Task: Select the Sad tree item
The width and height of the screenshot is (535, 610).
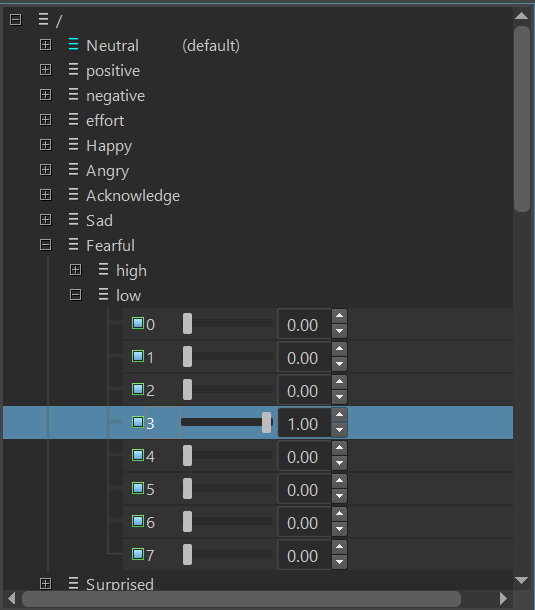Action: [x=99, y=221]
